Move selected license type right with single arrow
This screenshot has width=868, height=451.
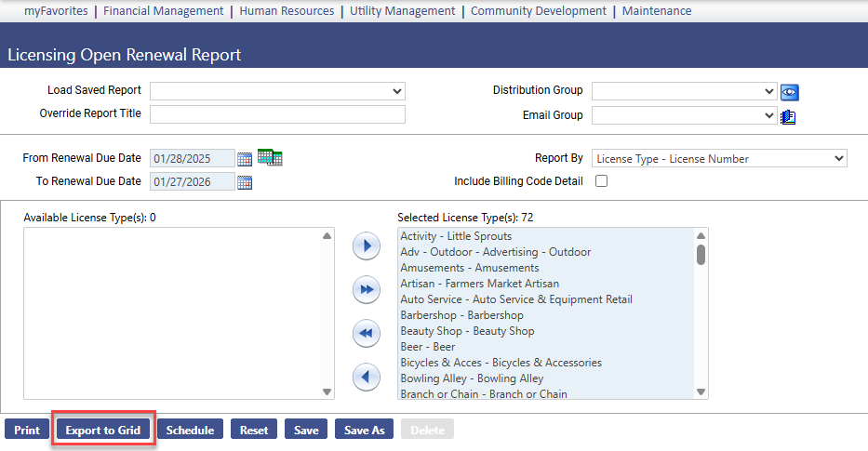coord(366,246)
